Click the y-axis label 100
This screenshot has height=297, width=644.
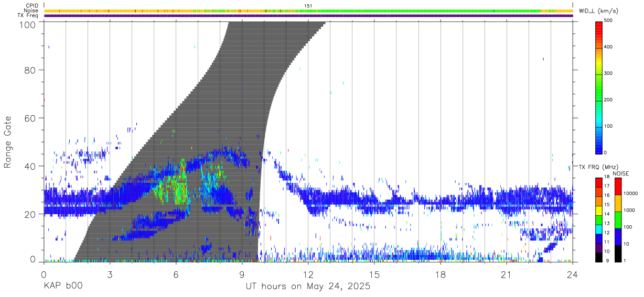[27, 25]
